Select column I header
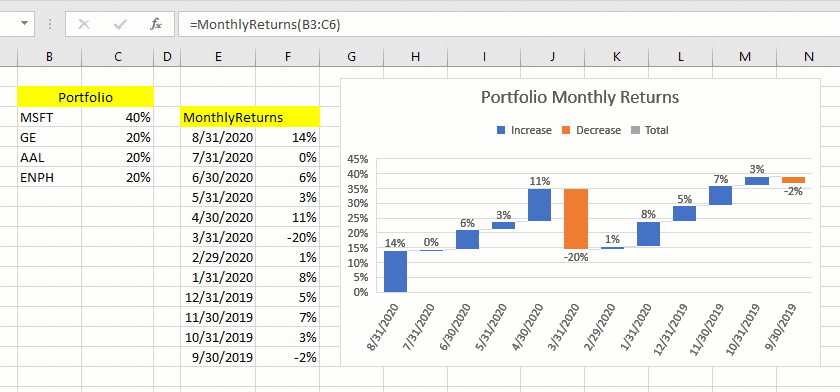 (484, 56)
